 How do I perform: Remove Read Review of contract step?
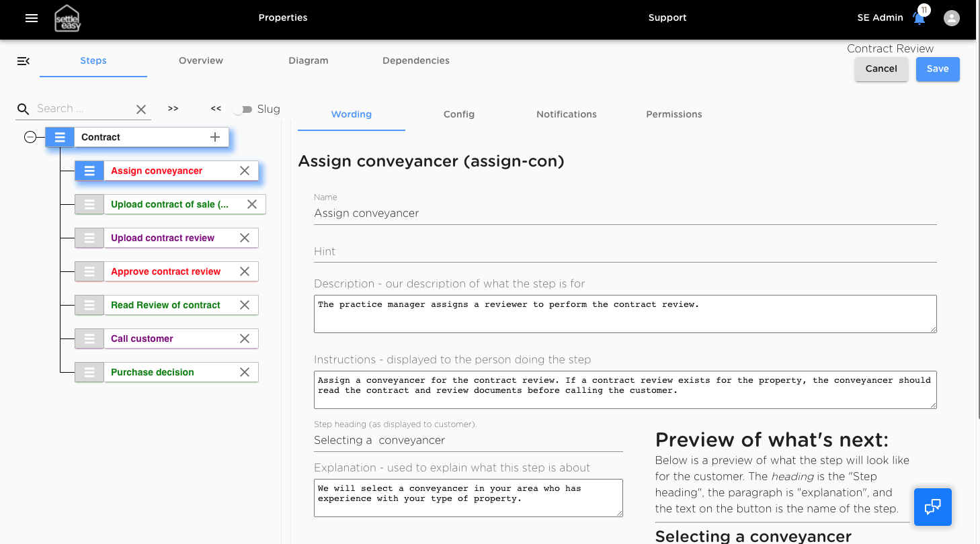[245, 305]
